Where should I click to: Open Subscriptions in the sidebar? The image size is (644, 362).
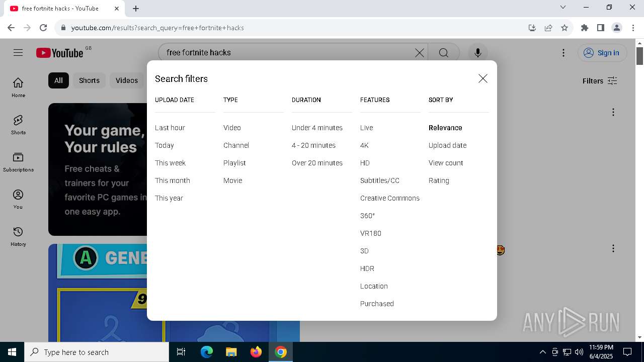pos(18,162)
